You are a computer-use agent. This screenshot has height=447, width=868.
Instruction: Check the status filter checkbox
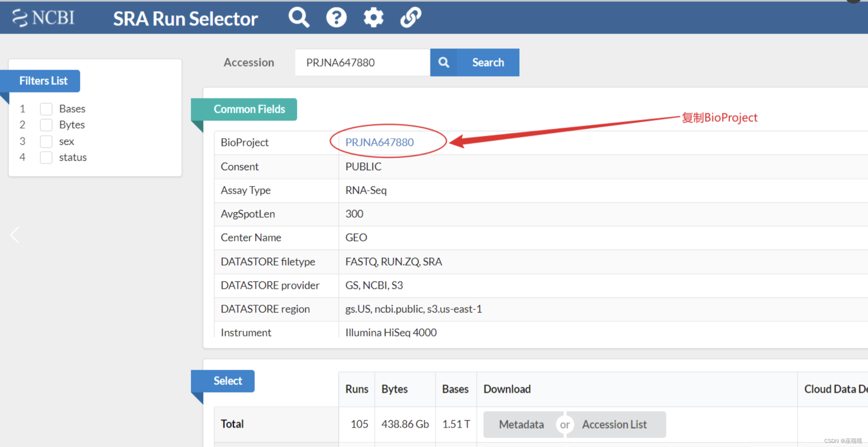coord(46,157)
